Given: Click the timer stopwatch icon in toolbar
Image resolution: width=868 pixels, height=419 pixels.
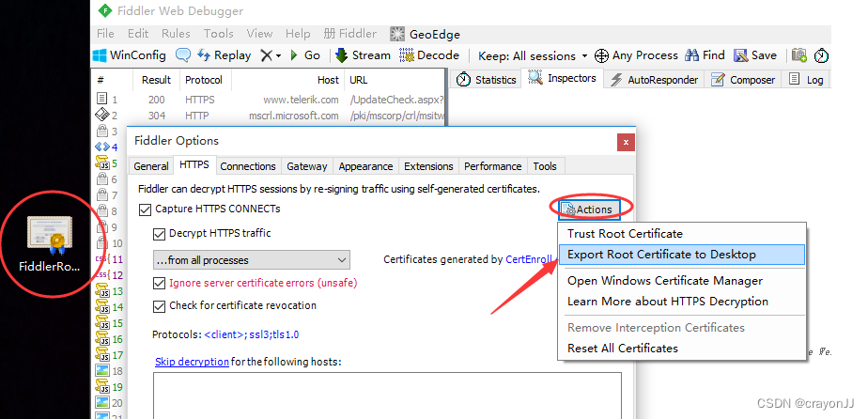Looking at the screenshot, I should (822, 55).
